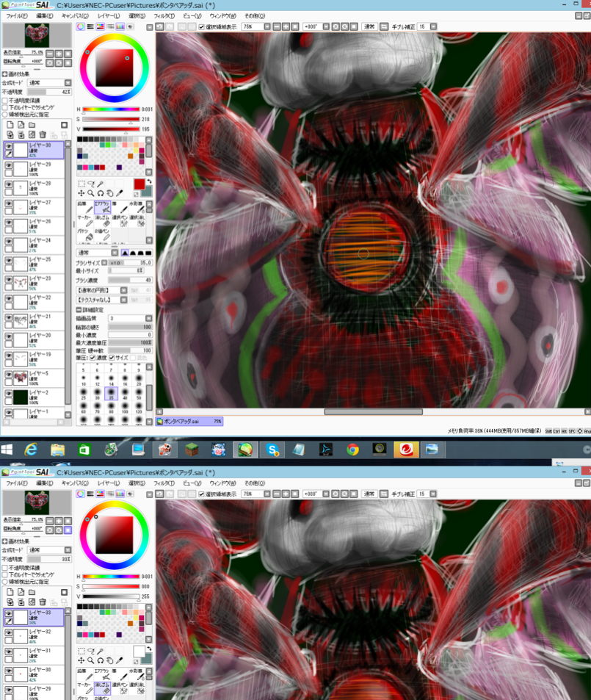Select the Rotate view tool in upper window
591x700 pixels.
pos(100,193)
